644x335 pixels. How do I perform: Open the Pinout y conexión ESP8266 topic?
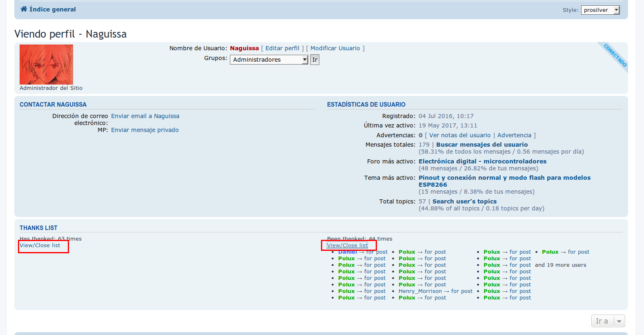pyautogui.click(x=504, y=178)
